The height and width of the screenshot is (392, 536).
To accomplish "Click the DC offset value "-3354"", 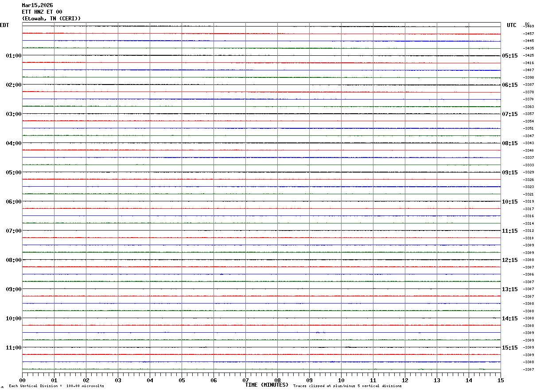I will coord(528,121).
